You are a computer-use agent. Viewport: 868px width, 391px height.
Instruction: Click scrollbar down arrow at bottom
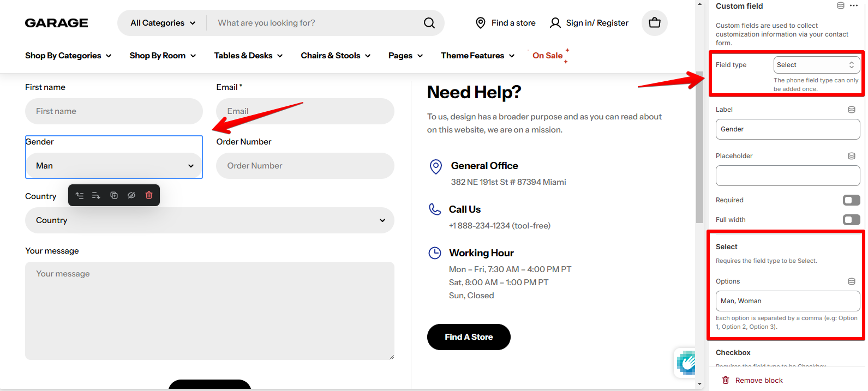[x=699, y=384]
